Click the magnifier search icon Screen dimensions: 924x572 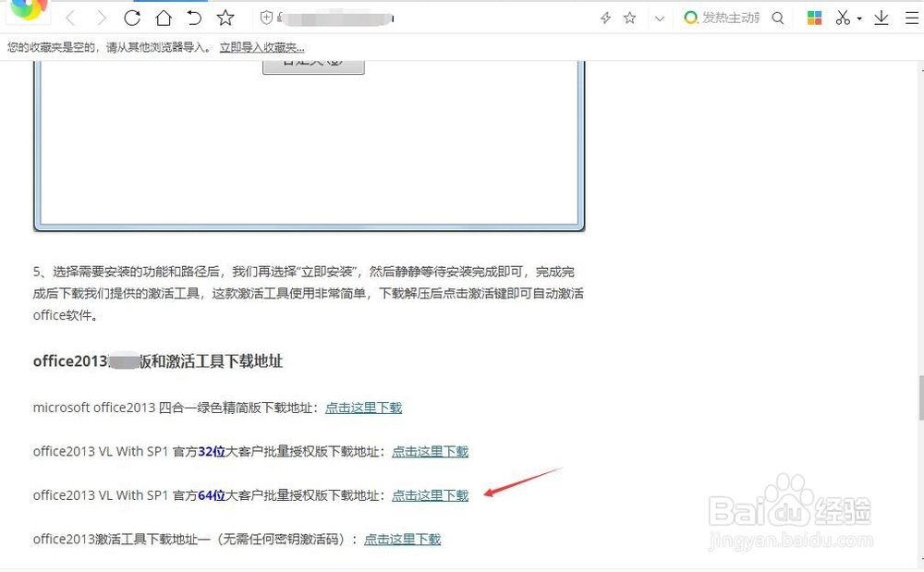778,18
